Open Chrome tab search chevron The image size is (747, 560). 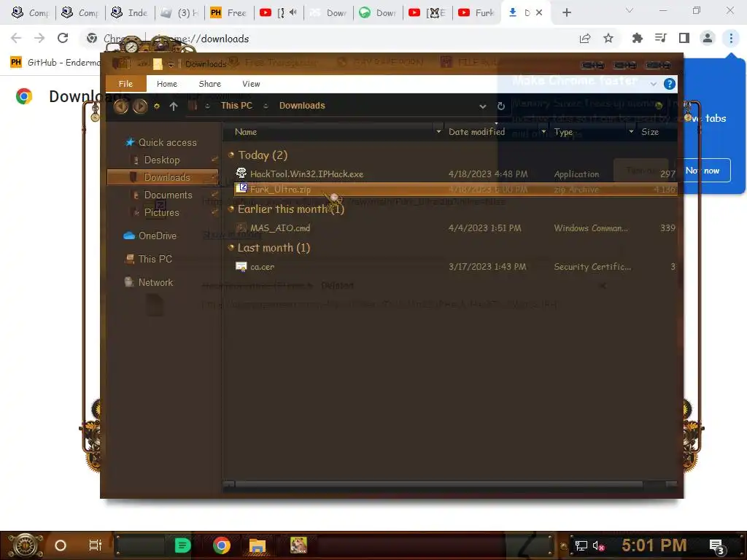click(x=630, y=10)
